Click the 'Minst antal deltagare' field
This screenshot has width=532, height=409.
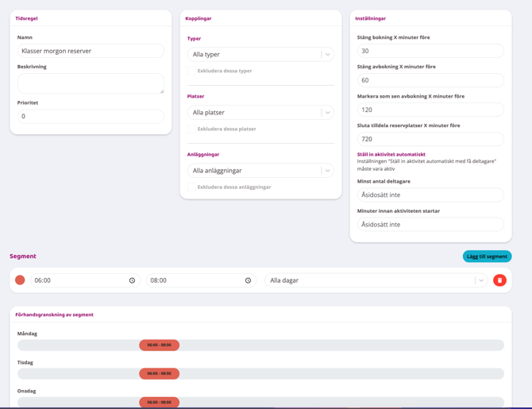(430, 195)
